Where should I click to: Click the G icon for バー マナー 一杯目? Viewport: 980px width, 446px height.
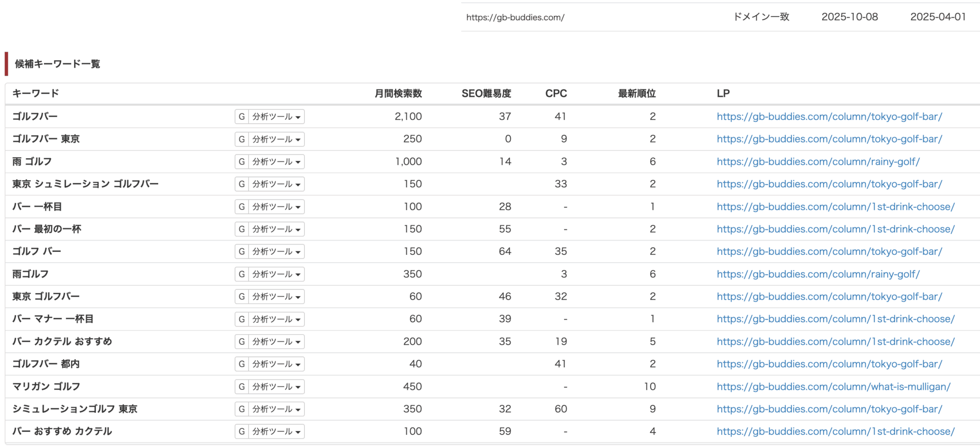pos(242,319)
